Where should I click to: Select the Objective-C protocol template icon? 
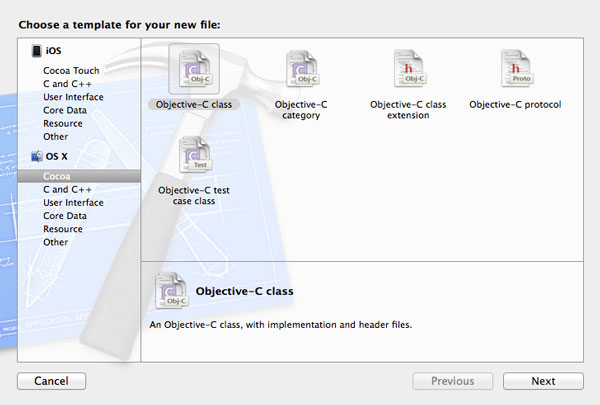[x=517, y=69]
